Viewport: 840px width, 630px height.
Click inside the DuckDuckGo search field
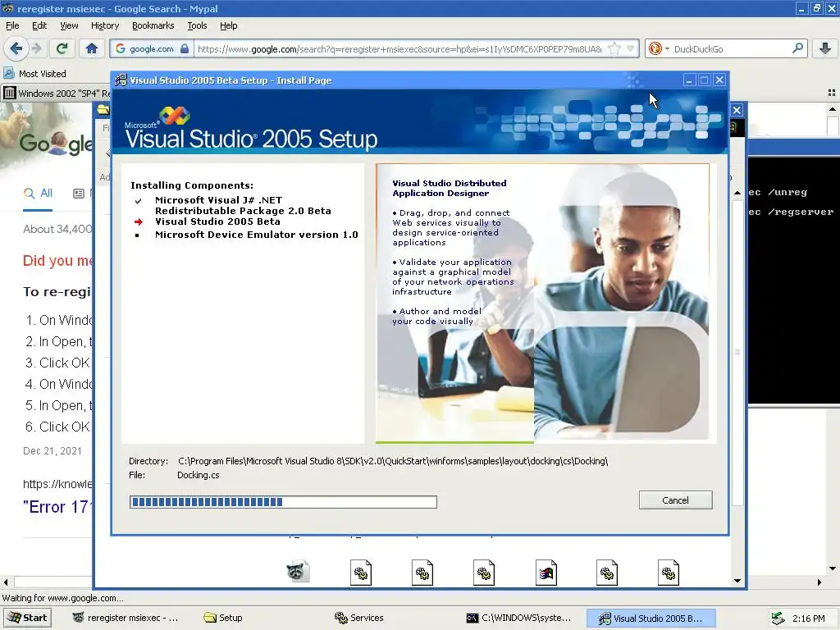[731, 48]
